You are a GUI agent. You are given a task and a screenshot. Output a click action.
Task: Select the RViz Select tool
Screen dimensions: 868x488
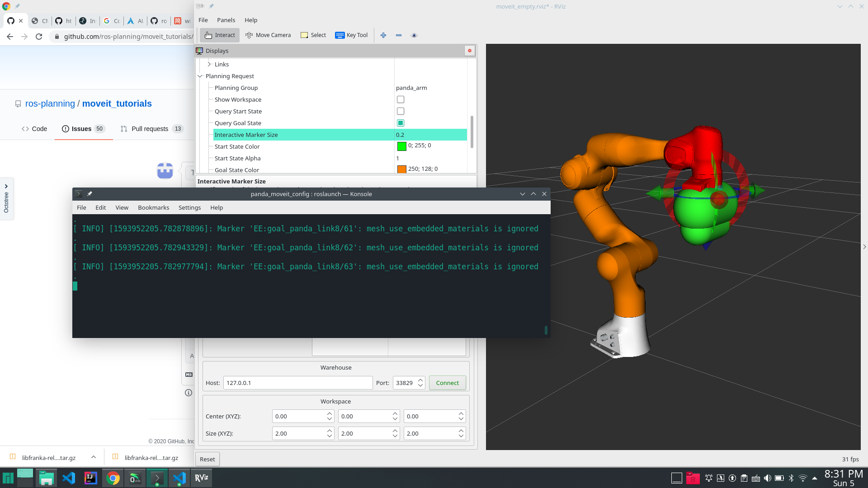click(313, 35)
